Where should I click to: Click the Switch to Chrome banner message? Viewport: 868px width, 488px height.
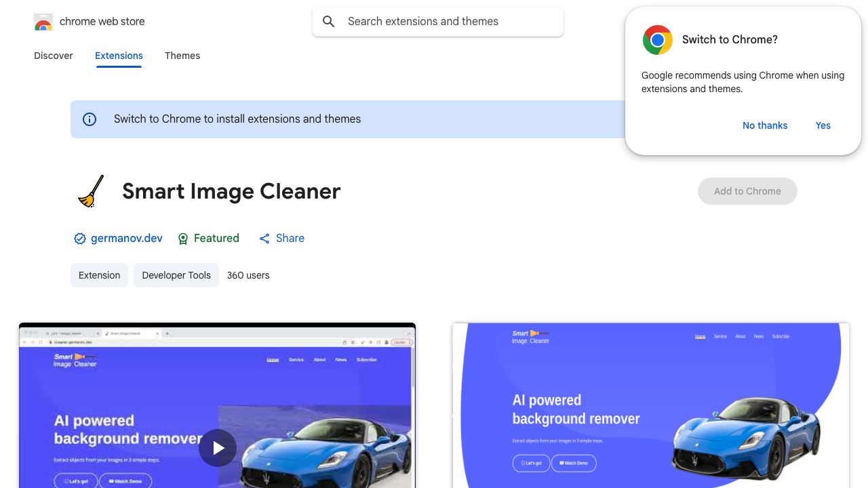coord(237,119)
